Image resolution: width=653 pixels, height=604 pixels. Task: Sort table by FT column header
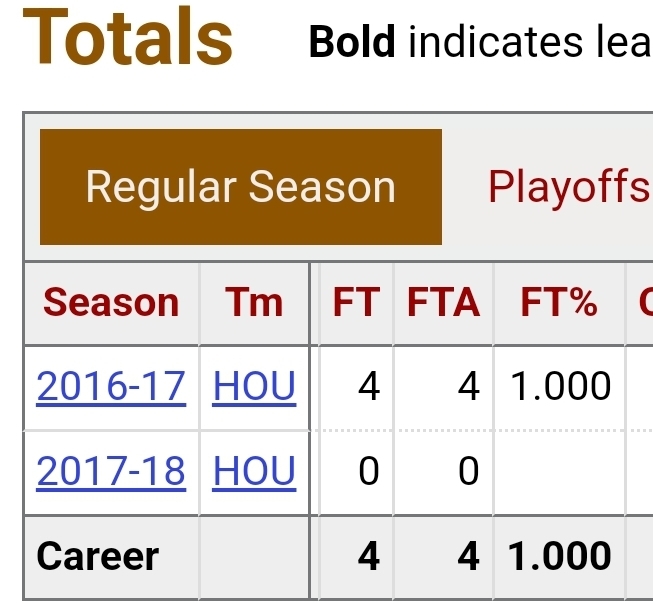(x=356, y=302)
